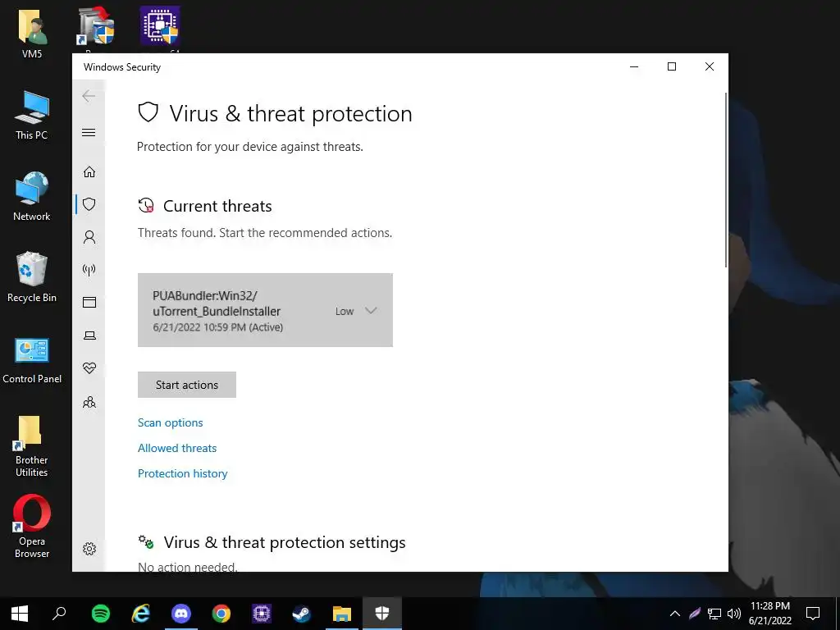Open Firewall & network protection icon

point(89,269)
